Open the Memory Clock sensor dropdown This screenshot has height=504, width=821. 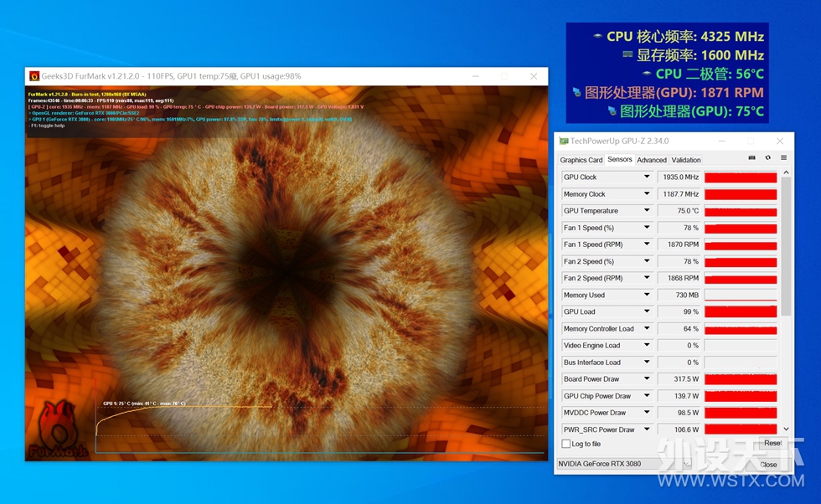647,193
